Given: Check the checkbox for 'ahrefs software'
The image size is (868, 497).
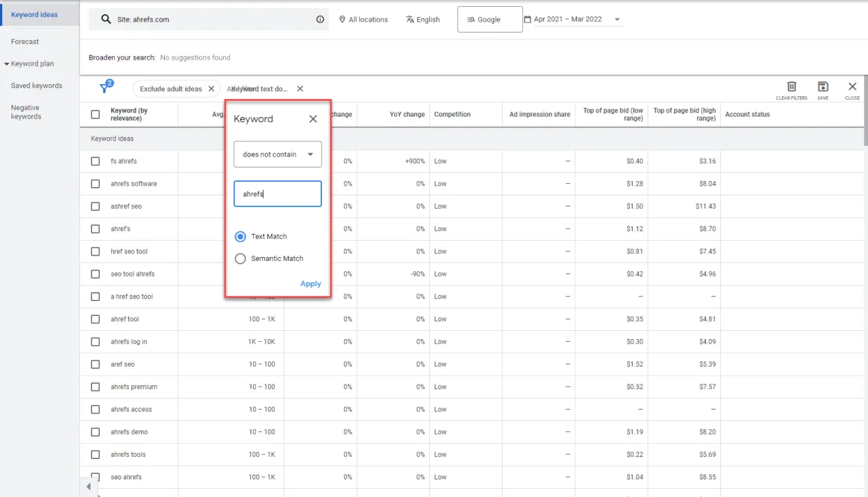Looking at the screenshot, I should pyautogui.click(x=95, y=183).
